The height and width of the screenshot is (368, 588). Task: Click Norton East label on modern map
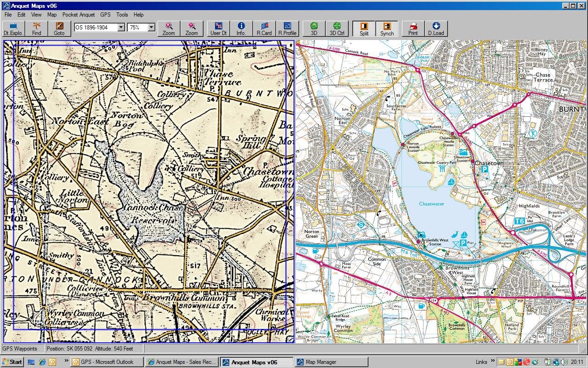[x=342, y=121]
